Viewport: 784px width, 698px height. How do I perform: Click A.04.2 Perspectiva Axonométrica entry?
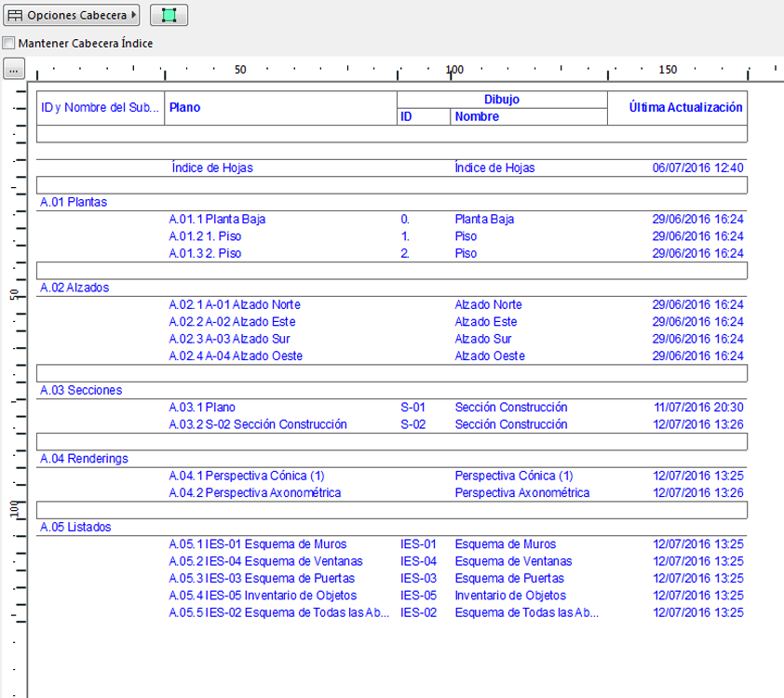pos(255,492)
